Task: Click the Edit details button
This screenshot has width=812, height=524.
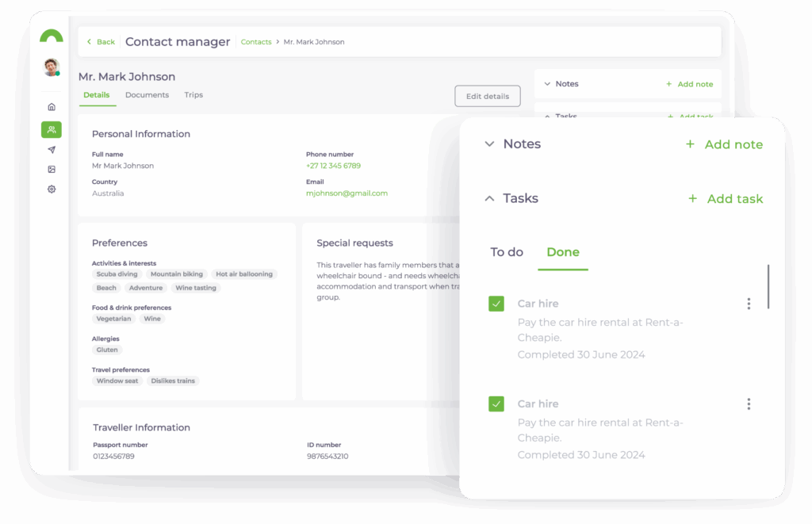Action: [487, 95]
